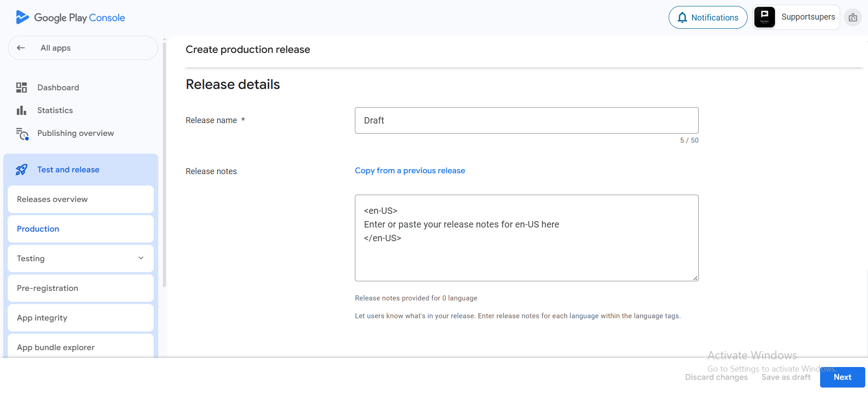Viewport: 868px width, 393px height.
Task: Click Copy from a previous release link
Action: [x=410, y=171]
